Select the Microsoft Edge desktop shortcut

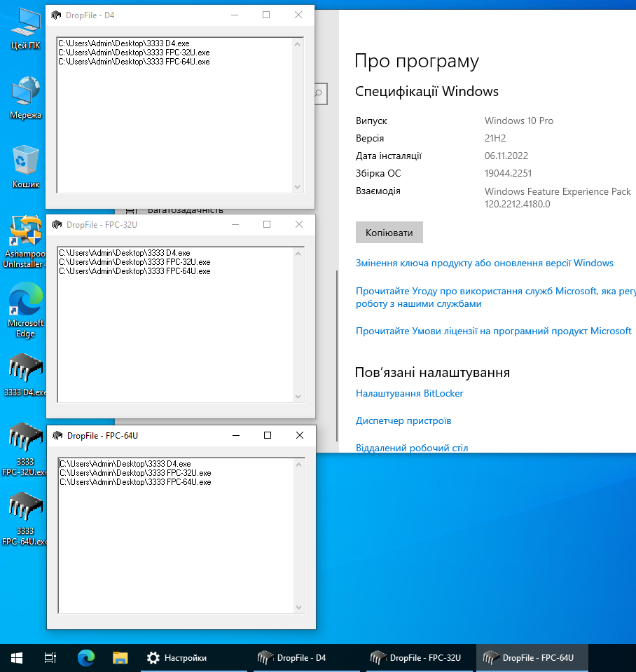pos(25,303)
